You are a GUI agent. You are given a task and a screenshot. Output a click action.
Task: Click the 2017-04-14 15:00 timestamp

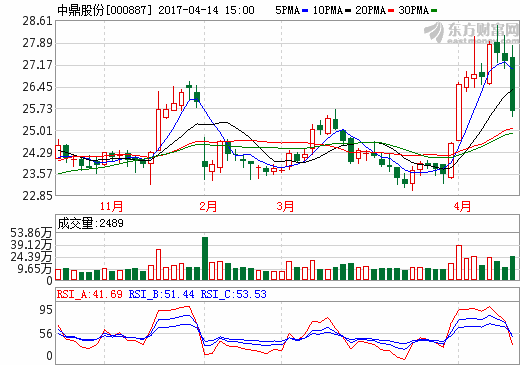click(x=206, y=10)
